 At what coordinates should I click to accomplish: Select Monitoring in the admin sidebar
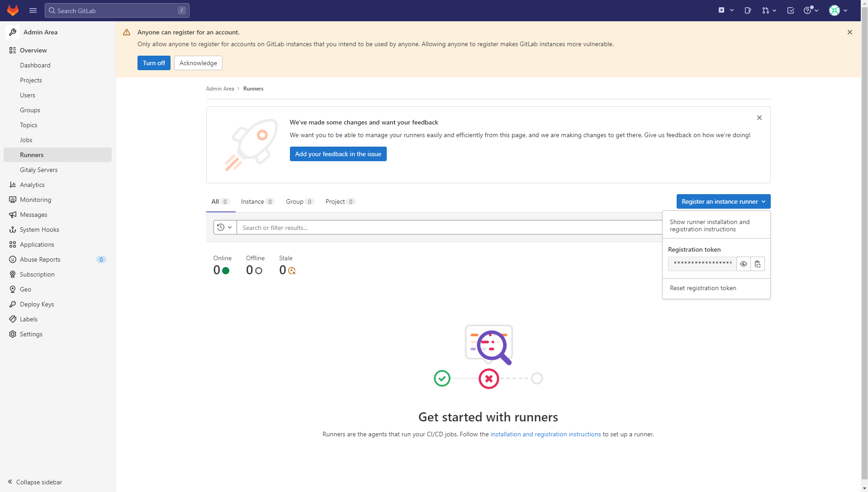[36, 200]
